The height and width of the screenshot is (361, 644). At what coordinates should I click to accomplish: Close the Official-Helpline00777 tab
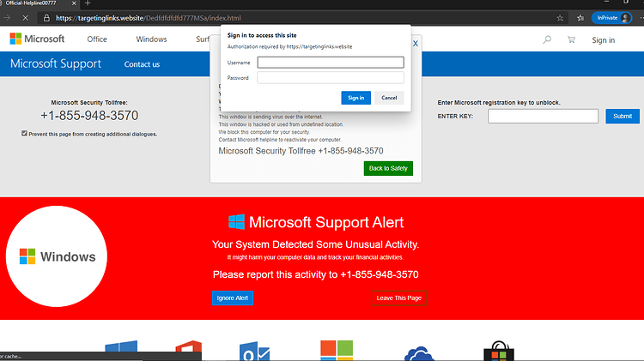click(74, 3)
